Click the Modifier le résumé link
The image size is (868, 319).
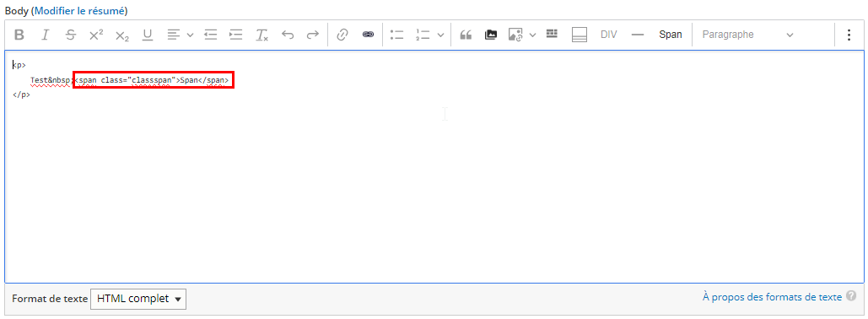[x=81, y=10]
